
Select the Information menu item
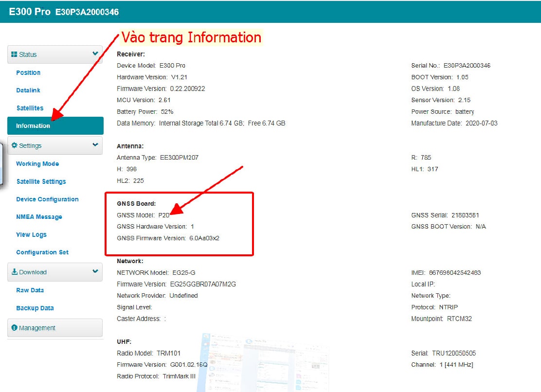(x=55, y=125)
